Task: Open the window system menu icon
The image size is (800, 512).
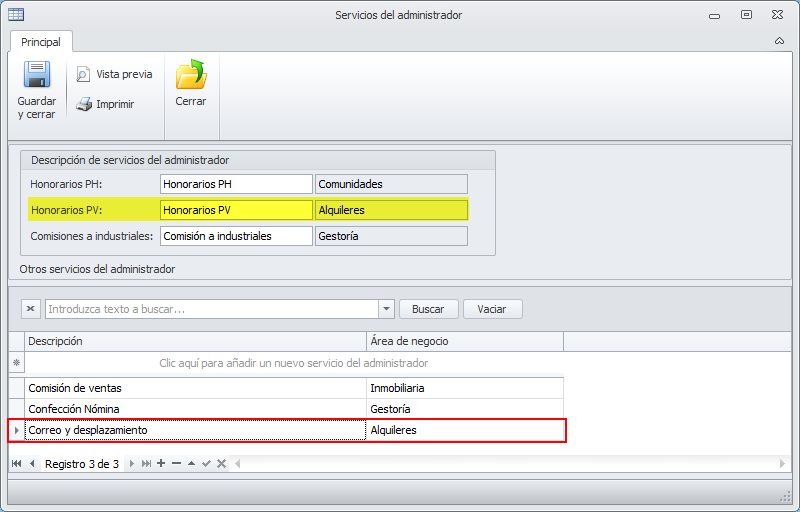Action: [x=16, y=14]
